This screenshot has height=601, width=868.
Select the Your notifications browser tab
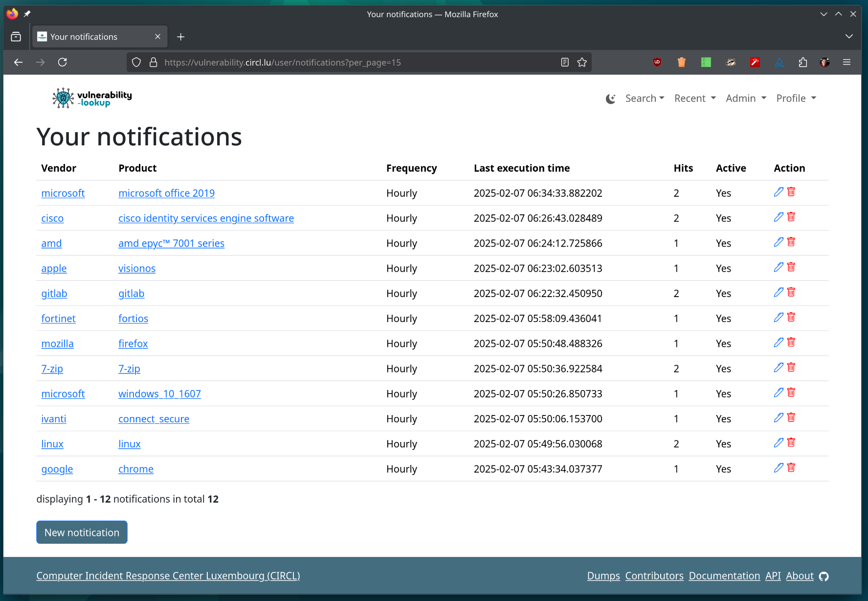(x=100, y=37)
